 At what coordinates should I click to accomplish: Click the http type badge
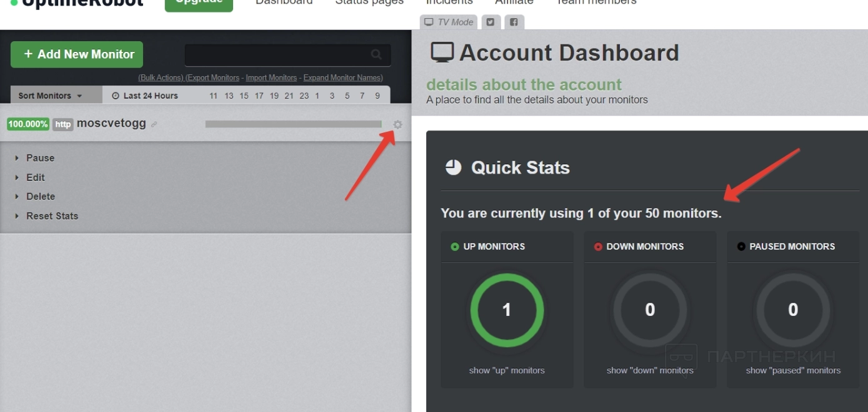(x=63, y=124)
